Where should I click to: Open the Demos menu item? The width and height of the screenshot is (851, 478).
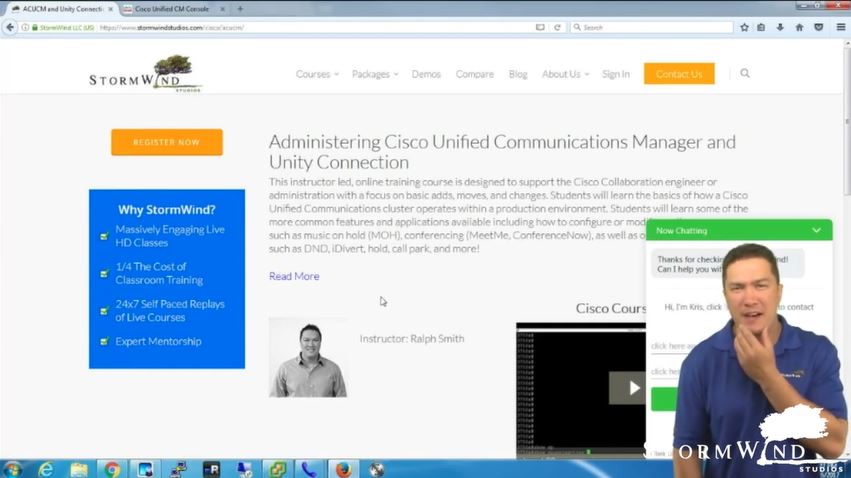point(426,74)
